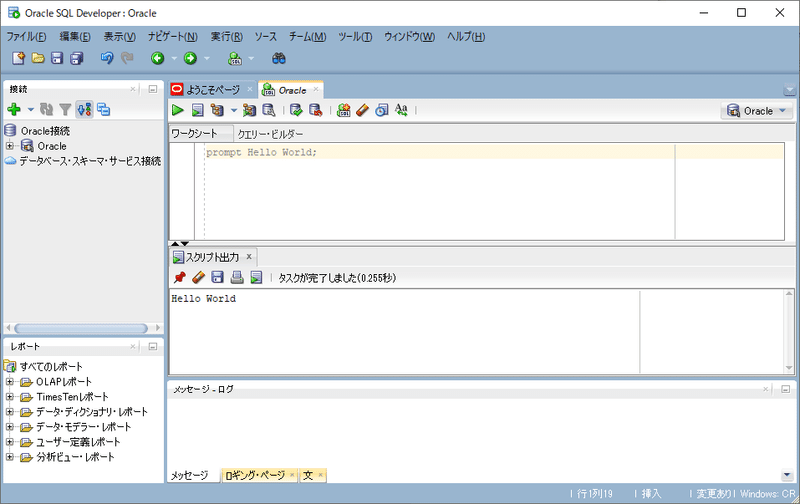Open the ファイル(F) menu
800x504 pixels.
(x=26, y=37)
